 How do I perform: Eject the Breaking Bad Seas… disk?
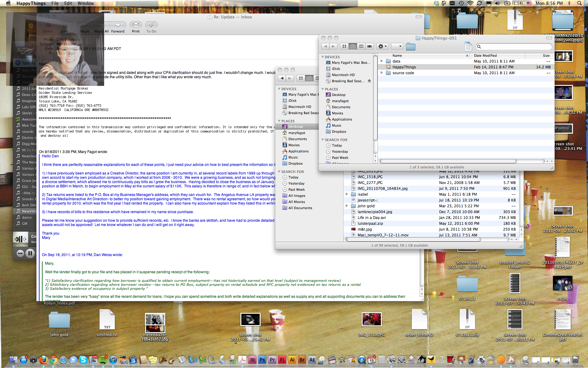pos(369,81)
